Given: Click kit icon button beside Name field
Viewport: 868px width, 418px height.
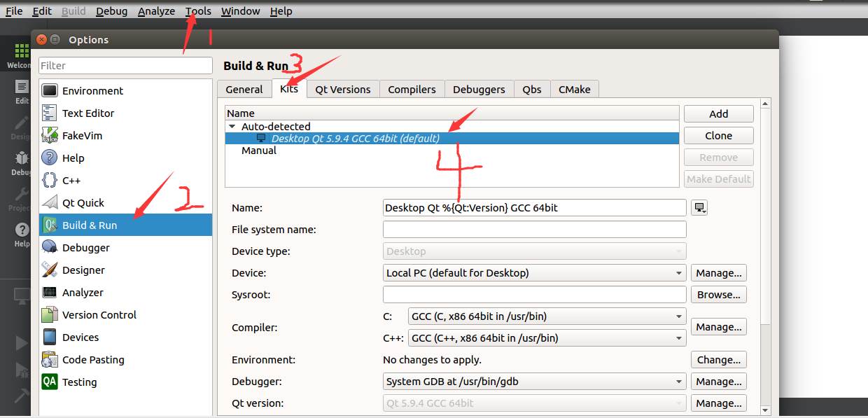Looking at the screenshot, I should click(x=699, y=208).
